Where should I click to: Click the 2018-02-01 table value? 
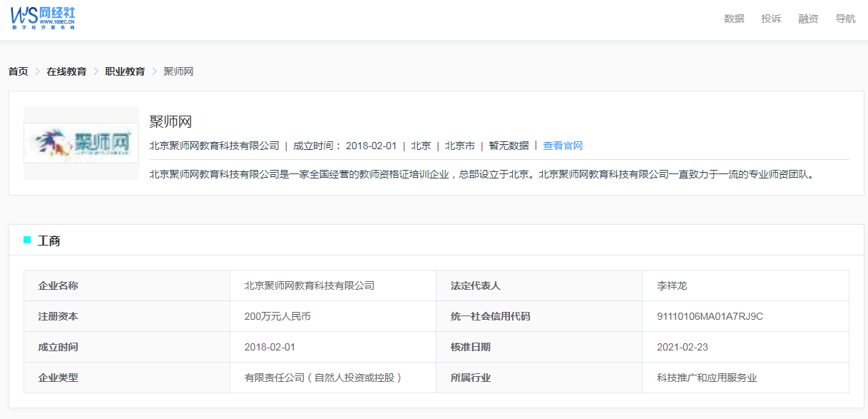270,347
